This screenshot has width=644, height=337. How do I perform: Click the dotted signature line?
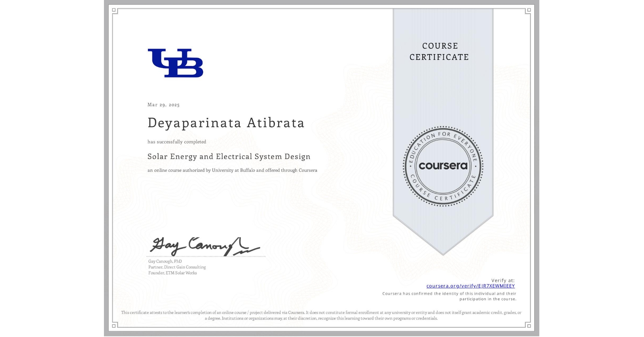(206, 256)
